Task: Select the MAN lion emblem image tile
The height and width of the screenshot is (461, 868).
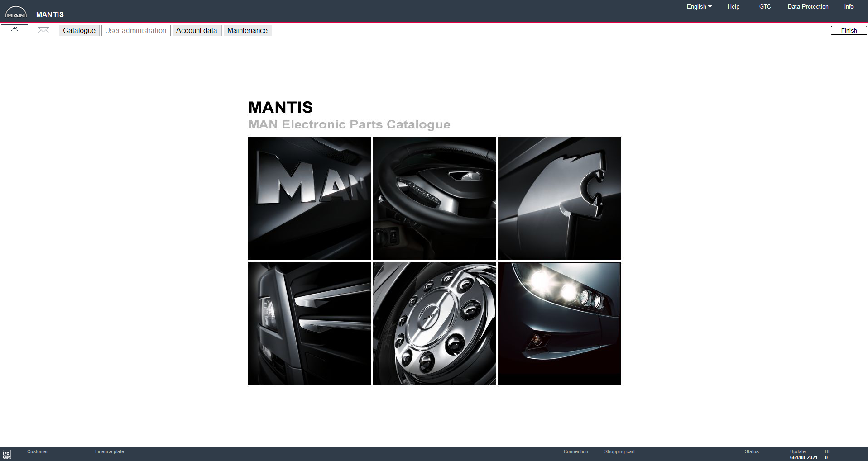Action: 559,198
